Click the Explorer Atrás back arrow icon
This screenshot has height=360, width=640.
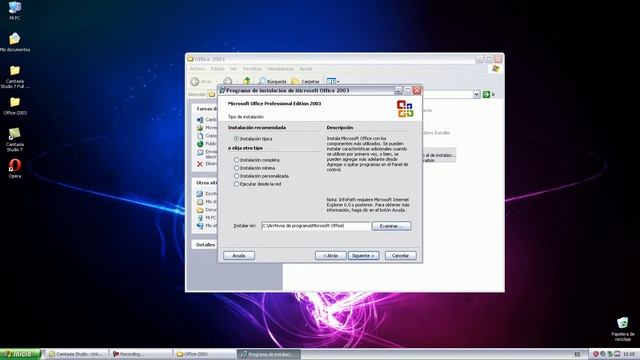click(x=195, y=82)
